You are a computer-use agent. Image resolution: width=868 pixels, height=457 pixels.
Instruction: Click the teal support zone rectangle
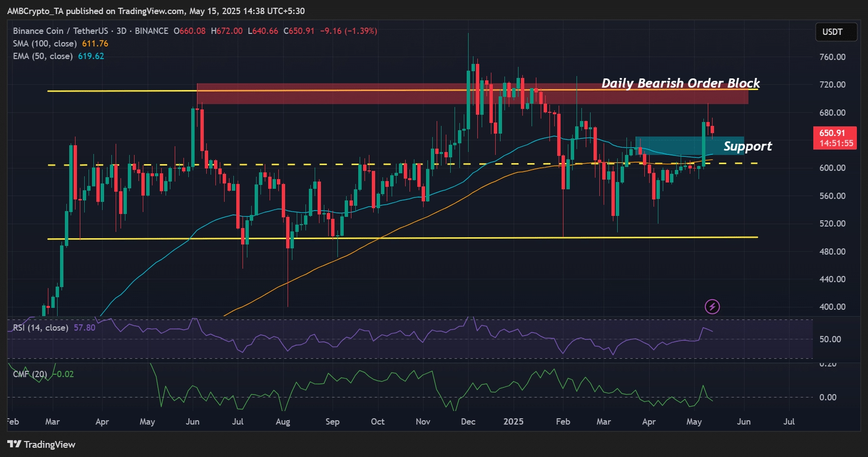coord(689,146)
